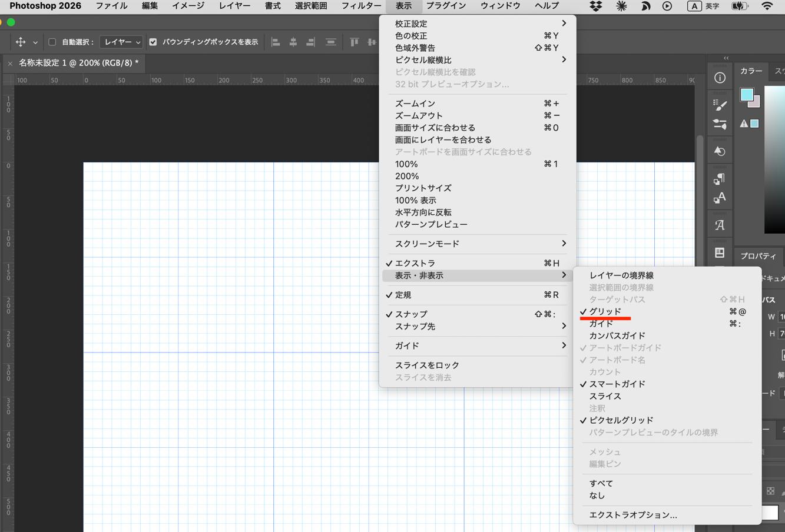The width and height of the screenshot is (785, 532).
Task: Open the Paragraph Styles panel icon
Action: coord(720,178)
